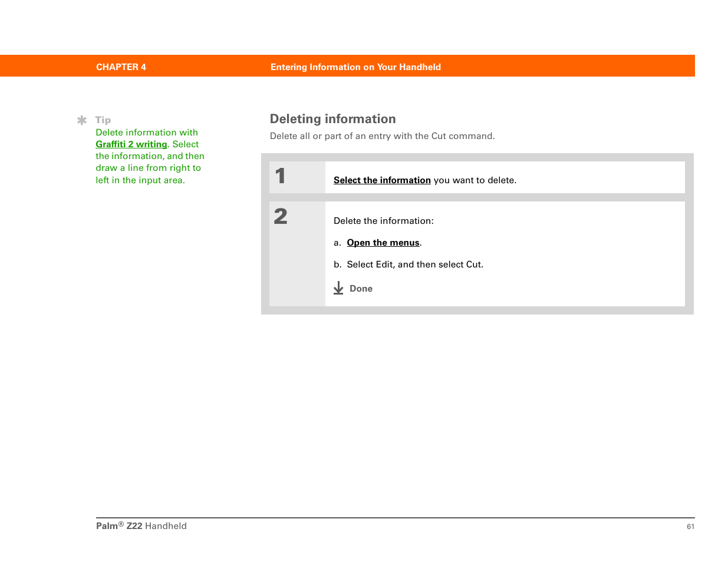The height and width of the screenshot is (562, 728).
Task: Click the 'Tip' sidebar heading
Action: pos(103,120)
